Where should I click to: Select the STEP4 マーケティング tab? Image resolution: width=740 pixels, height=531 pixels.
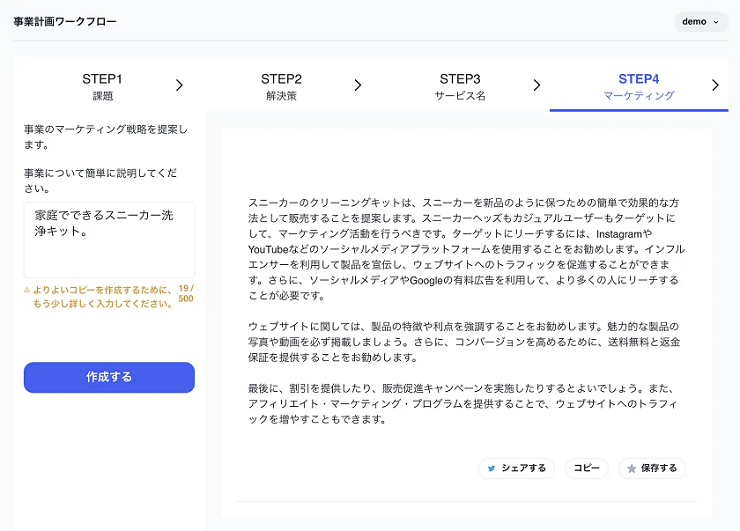pos(639,86)
